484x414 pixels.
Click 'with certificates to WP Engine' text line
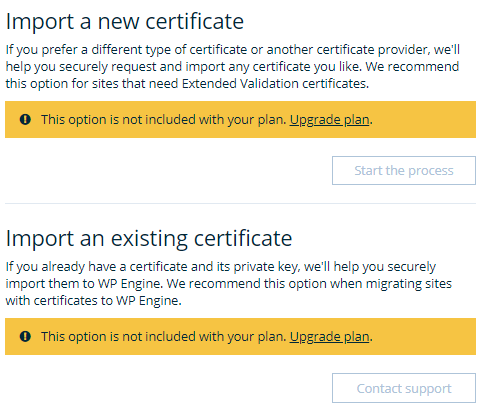click(93, 301)
